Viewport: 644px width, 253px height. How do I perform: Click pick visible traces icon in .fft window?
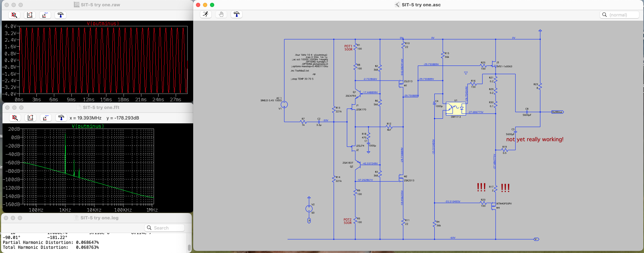click(46, 118)
